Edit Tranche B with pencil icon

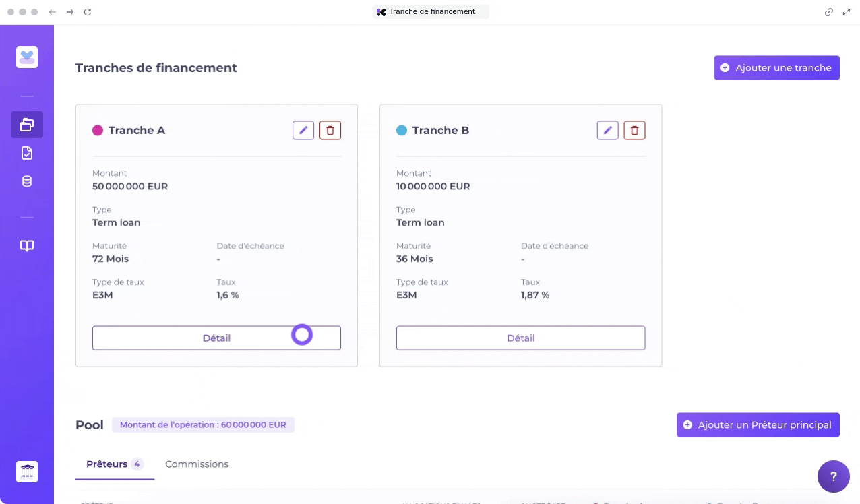click(x=607, y=130)
